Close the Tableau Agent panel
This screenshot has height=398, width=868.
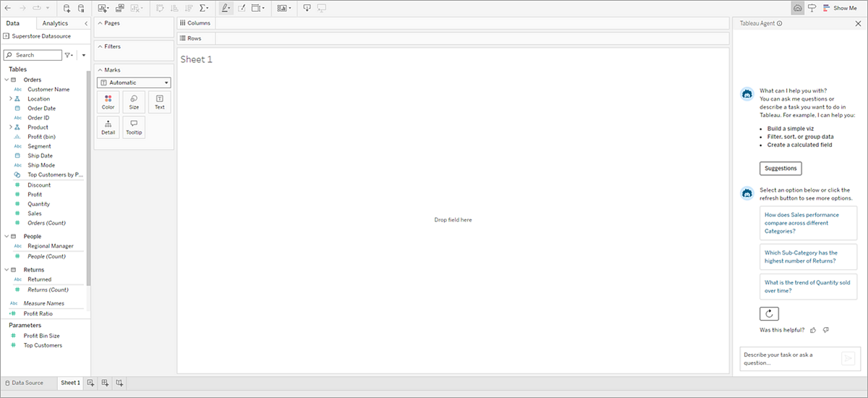(x=858, y=23)
